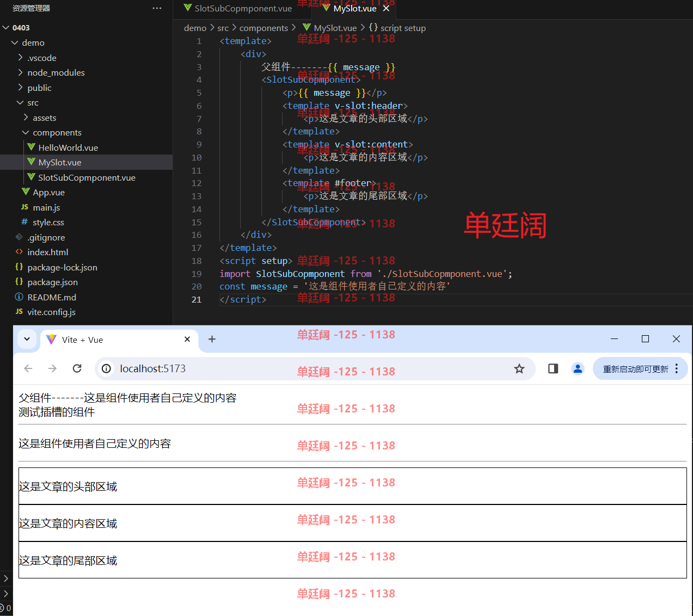Viewport: 693px width, 616px height.
Task: Click line number 21 in gutter
Action: [196, 299]
